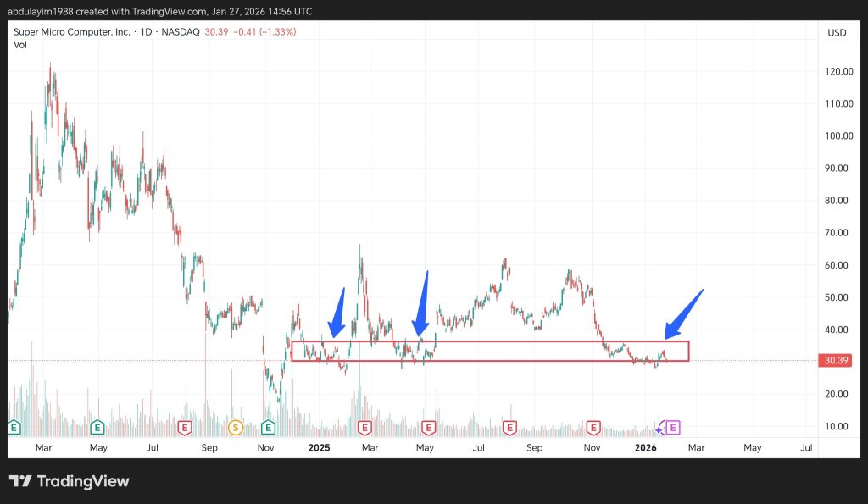Image resolution: width=868 pixels, height=504 pixels.
Task: Click the Sep label before bold 2025
Action: point(209,447)
